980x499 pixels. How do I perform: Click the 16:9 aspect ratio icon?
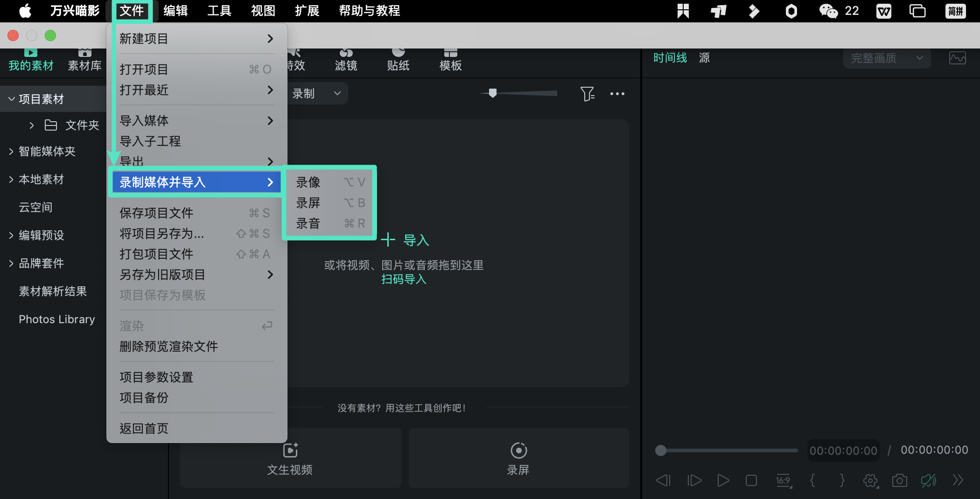pos(784,480)
